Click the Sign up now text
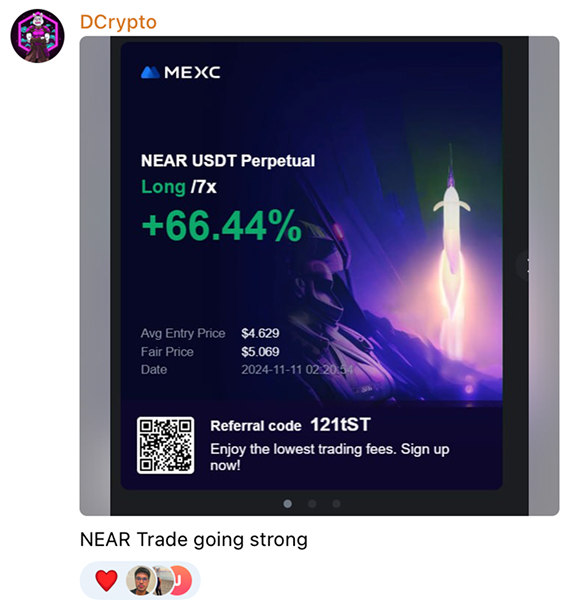 click(x=330, y=457)
